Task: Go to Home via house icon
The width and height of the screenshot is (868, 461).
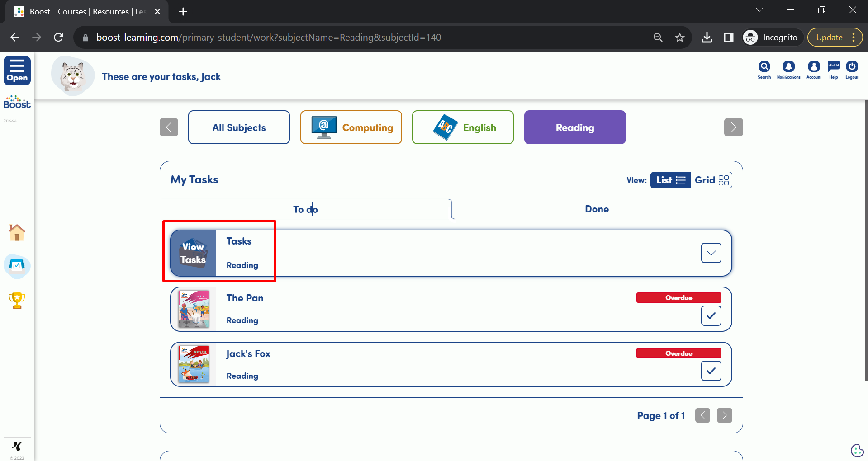Action: [x=17, y=233]
